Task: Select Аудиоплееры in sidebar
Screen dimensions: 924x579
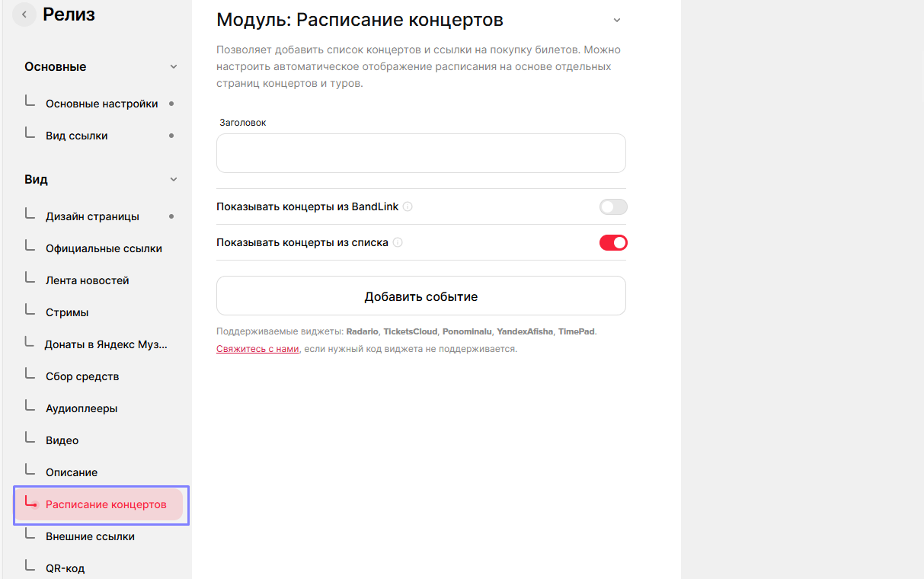Action: click(x=82, y=408)
